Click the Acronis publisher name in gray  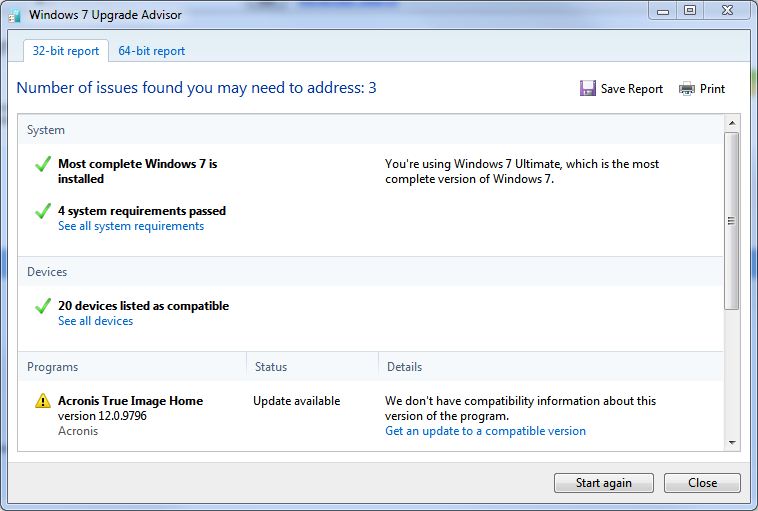[x=78, y=431]
